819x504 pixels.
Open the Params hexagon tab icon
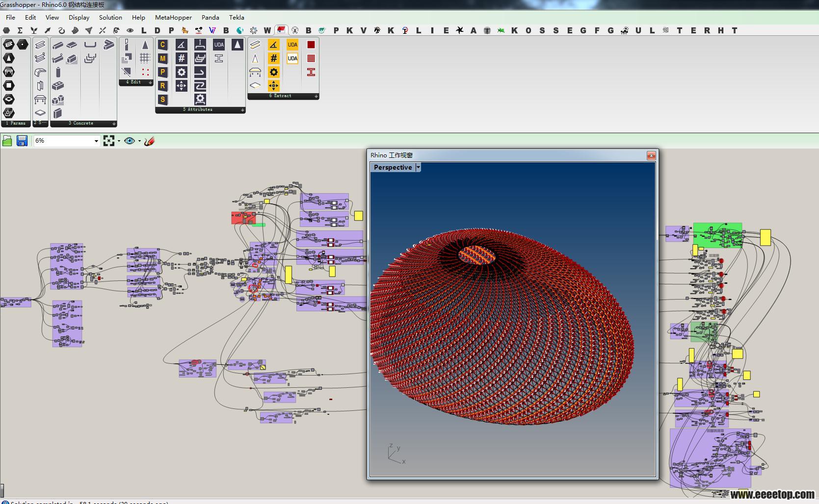coord(6,30)
